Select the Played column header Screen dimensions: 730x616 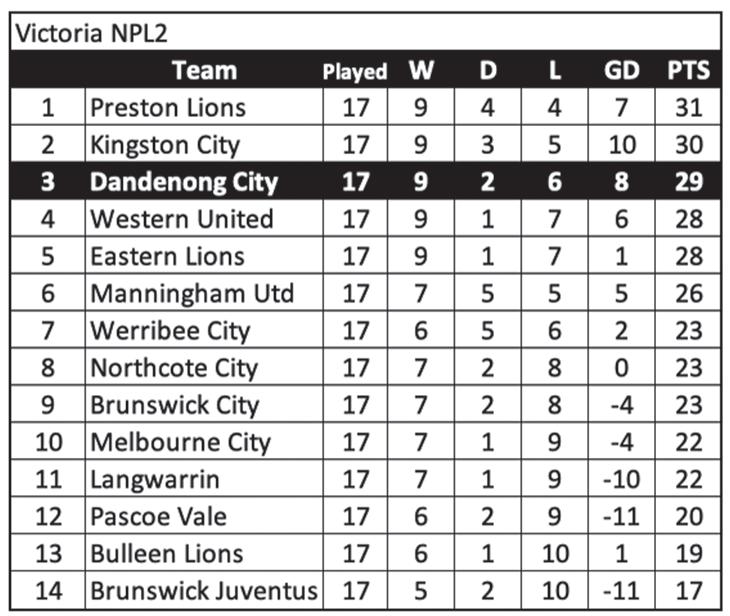coord(355,72)
